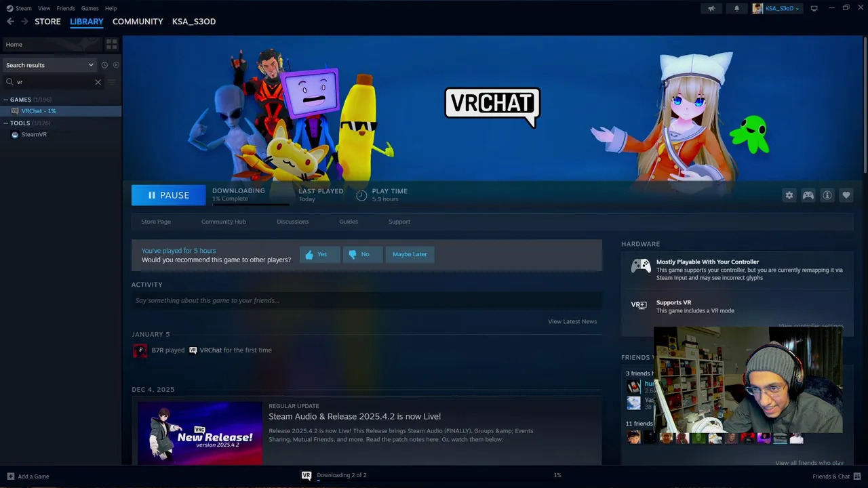This screenshot has height=488, width=868.
Task: Go back with the left arrow
Action: pos(10,22)
